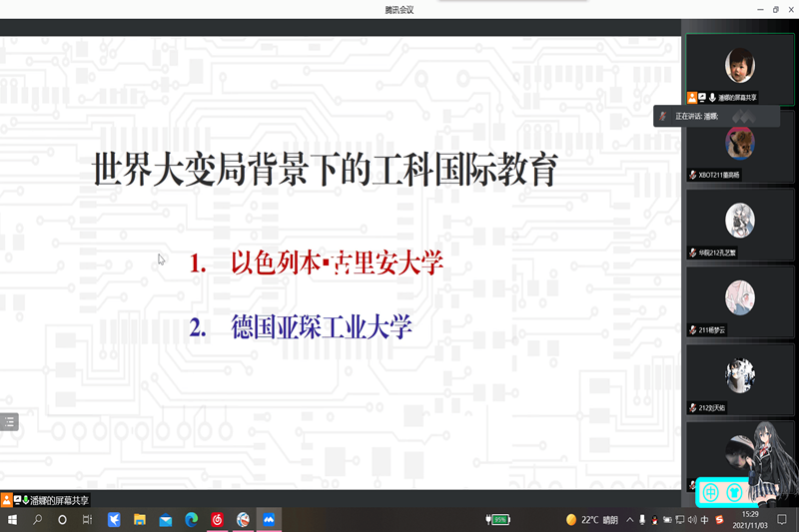The width and height of the screenshot is (799, 532).
Task: Open Windows Start menu
Action: 12,520
